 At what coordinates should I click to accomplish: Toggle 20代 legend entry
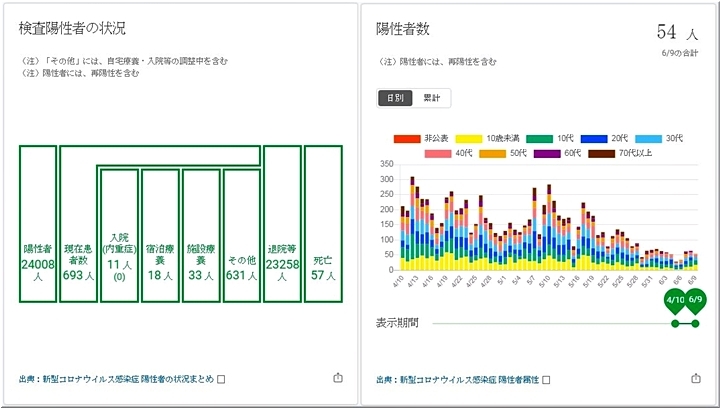tap(609, 137)
